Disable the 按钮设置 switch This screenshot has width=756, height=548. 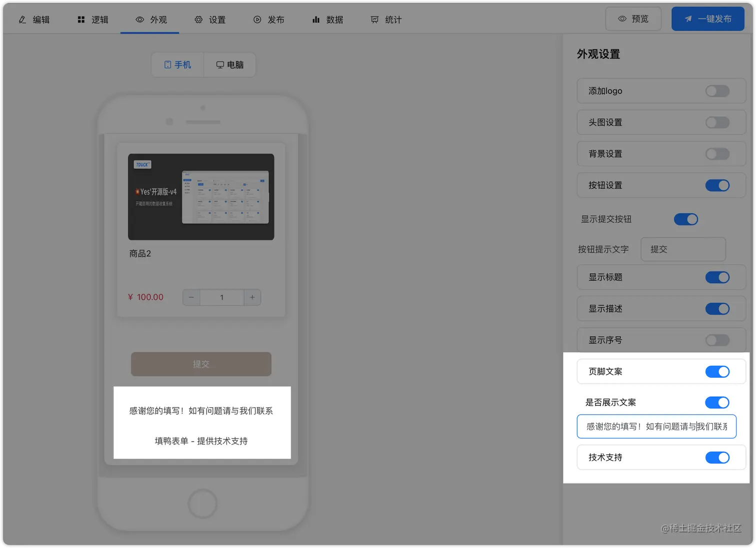pos(717,185)
